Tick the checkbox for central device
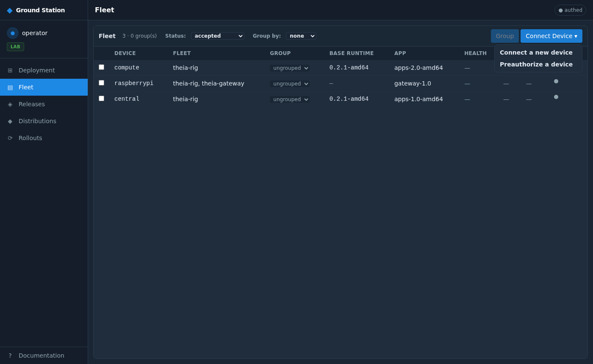The height and width of the screenshot is (364, 593). (x=101, y=98)
